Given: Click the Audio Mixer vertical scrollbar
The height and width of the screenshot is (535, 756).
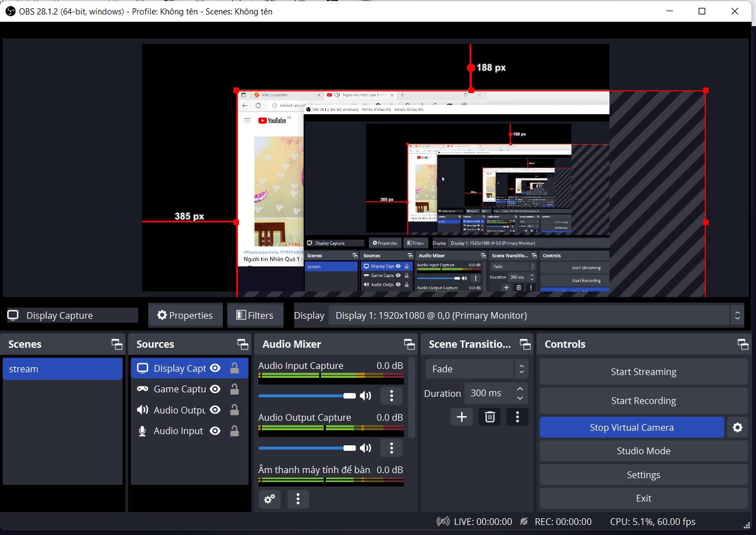Looking at the screenshot, I should (x=412, y=397).
